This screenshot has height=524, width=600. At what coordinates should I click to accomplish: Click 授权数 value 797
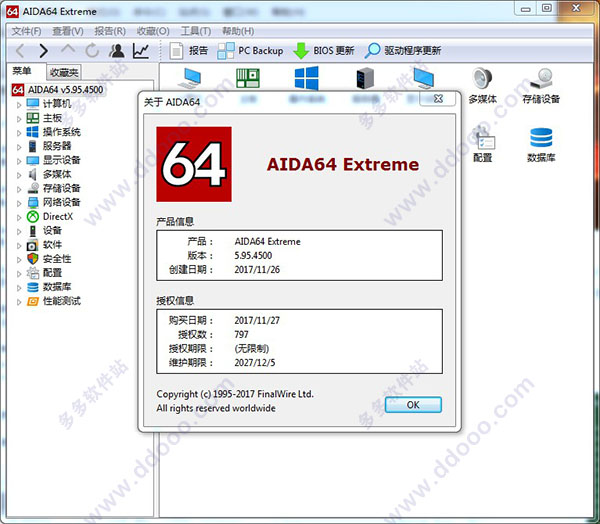coord(241,335)
